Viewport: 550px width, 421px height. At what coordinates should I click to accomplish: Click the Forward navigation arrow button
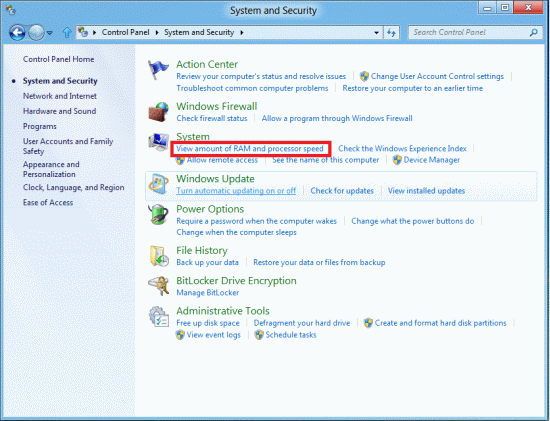tap(36, 33)
